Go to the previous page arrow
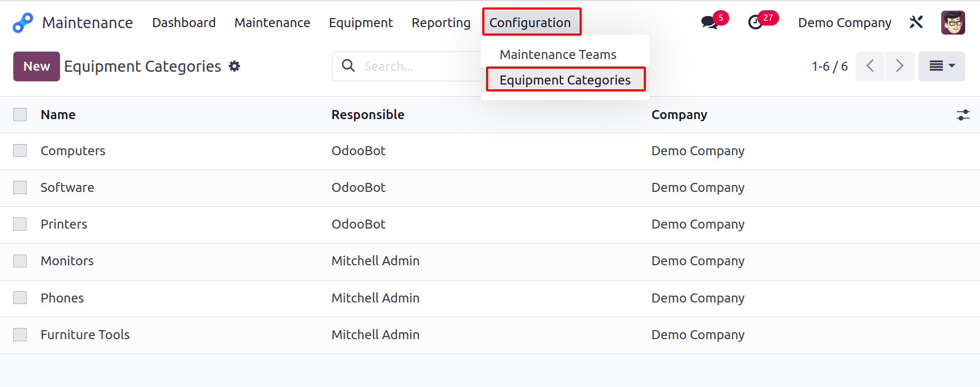The width and height of the screenshot is (980, 387). [x=870, y=66]
